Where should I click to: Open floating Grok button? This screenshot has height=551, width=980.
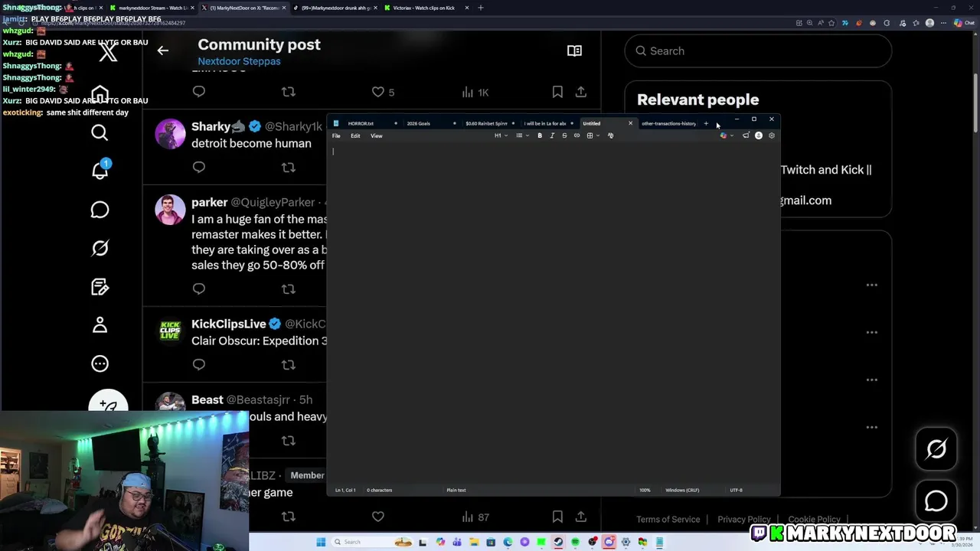pos(936,448)
